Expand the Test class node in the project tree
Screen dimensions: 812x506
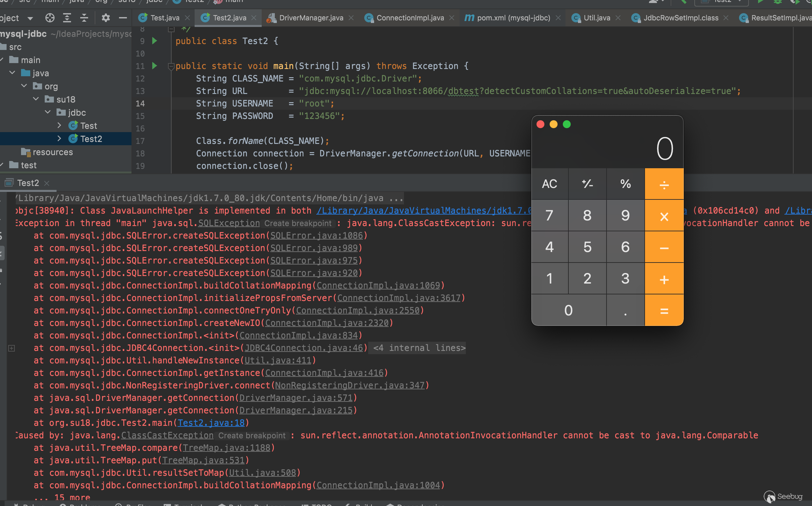[59, 126]
